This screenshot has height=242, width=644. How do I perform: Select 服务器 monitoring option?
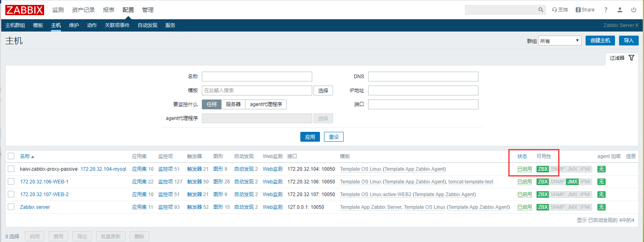(233, 104)
